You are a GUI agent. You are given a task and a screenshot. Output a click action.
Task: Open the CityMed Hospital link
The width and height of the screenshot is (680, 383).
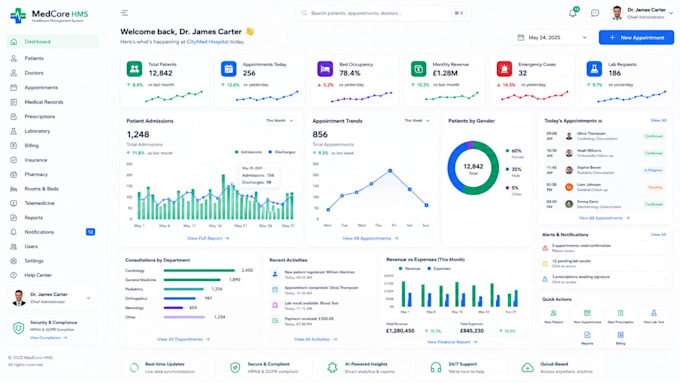click(207, 42)
